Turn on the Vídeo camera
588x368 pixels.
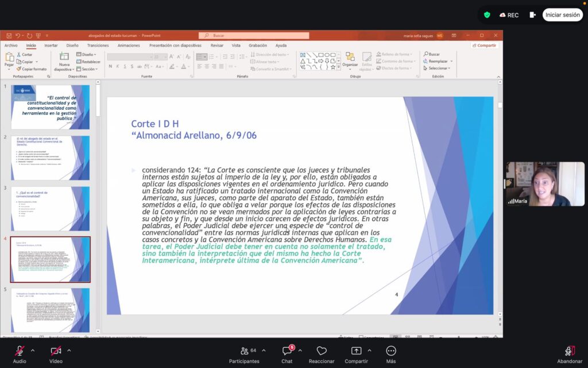pyautogui.click(x=56, y=351)
